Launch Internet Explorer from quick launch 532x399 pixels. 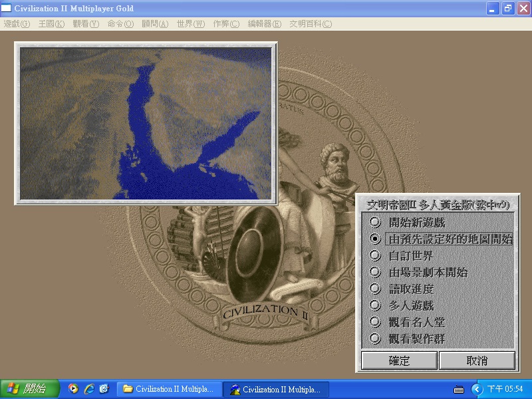[x=89, y=389]
